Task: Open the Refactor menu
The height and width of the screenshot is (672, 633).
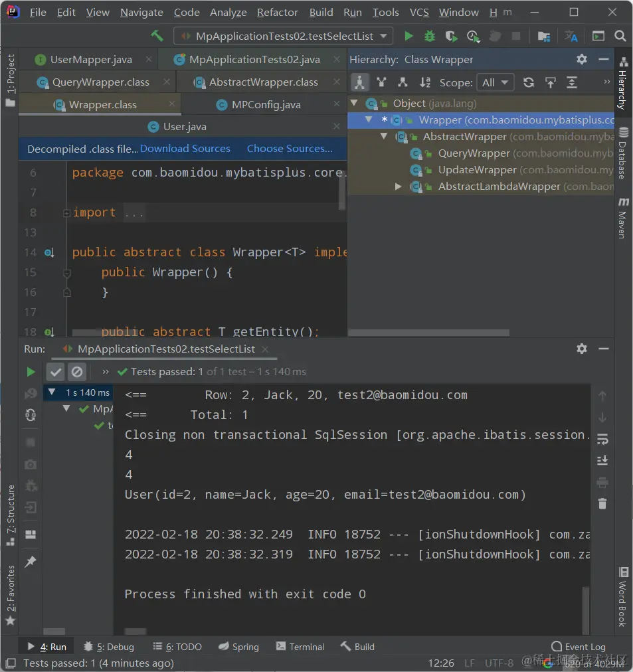Action: tap(277, 13)
